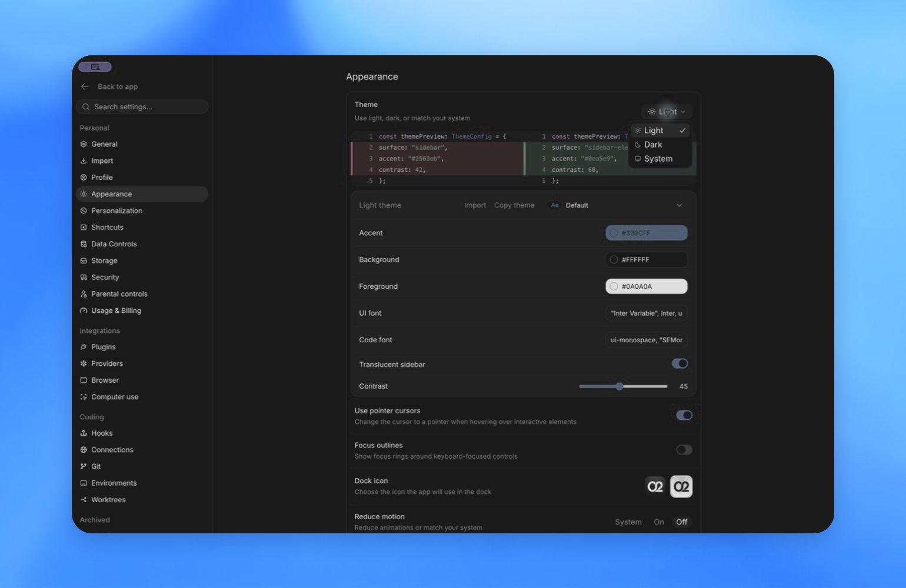Choose System from theme menu
Image resolution: width=906 pixels, height=588 pixels.
(x=660, y=159)
